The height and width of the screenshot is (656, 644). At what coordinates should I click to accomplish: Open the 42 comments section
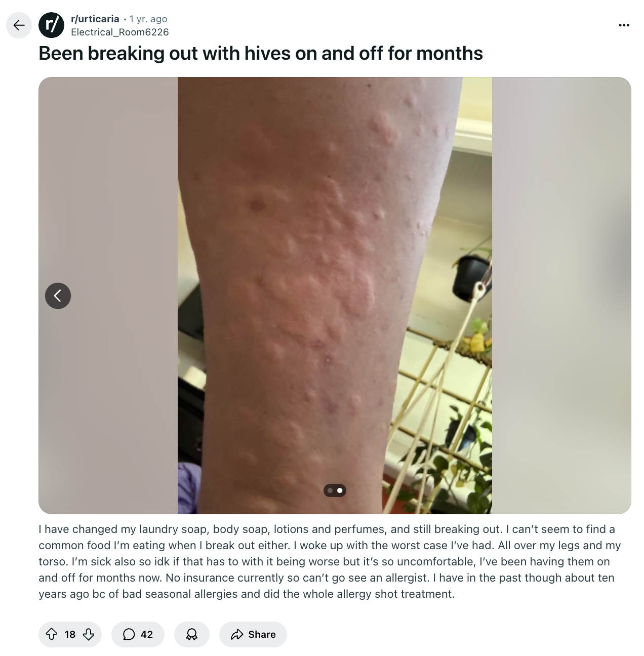(138, 634)
